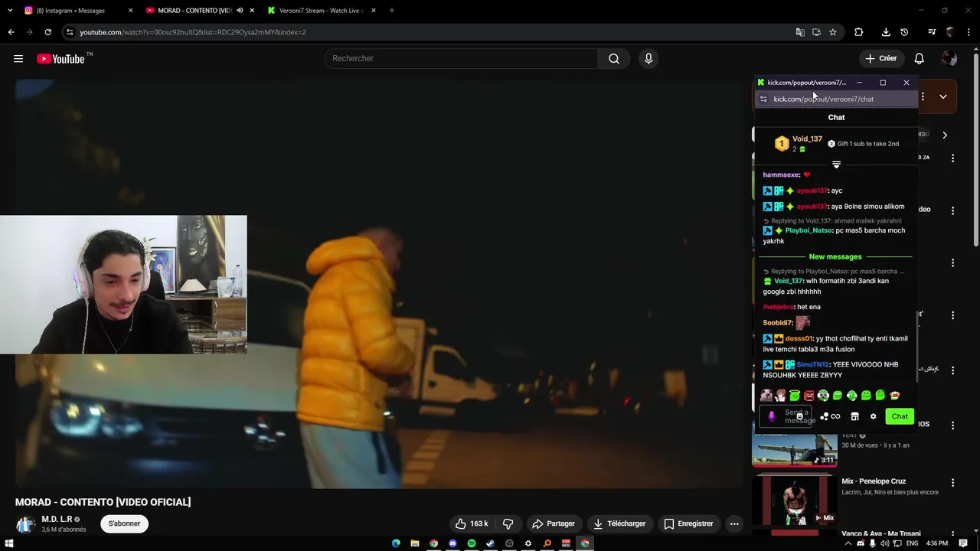Viewport: 980px width, 551px height.
Task: Click the S'abonner subscribe button
Action: click(124, 523)
